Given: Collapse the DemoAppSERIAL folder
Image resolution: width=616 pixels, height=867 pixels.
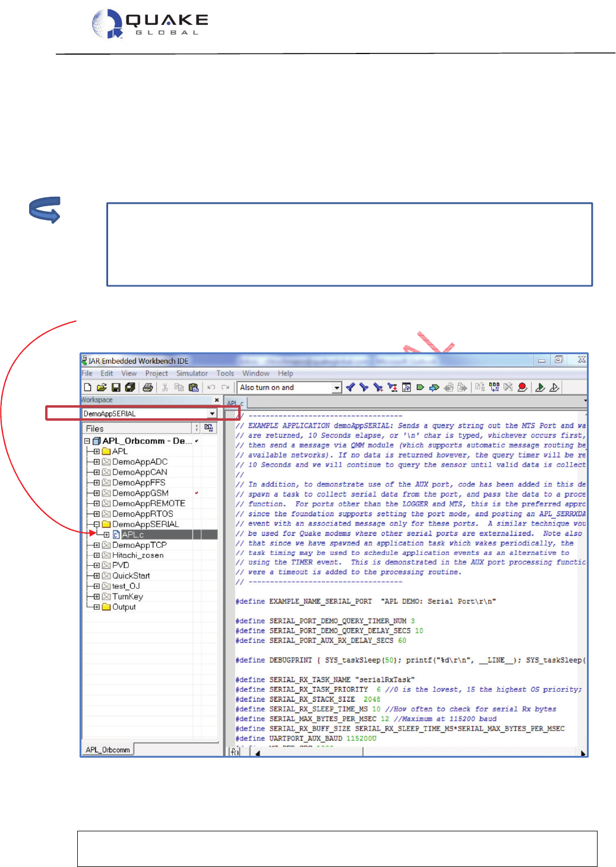Looking at the screenshot, I should [x=96, y=524].
